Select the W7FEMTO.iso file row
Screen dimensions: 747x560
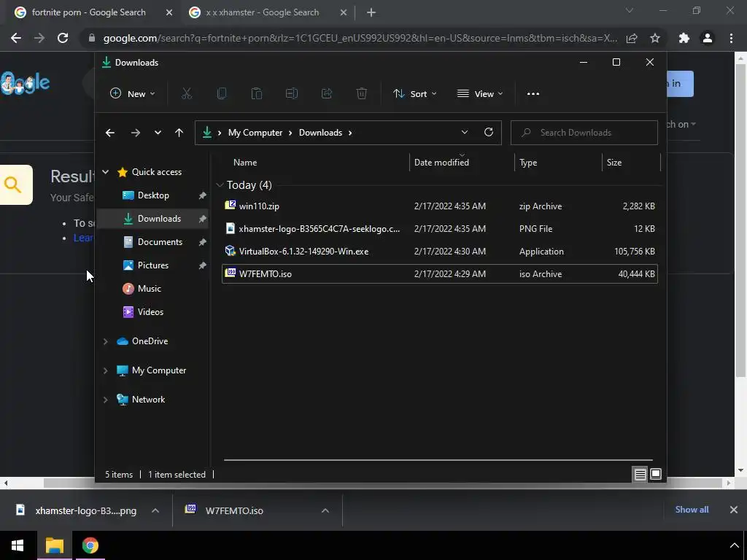coord(440,274)
